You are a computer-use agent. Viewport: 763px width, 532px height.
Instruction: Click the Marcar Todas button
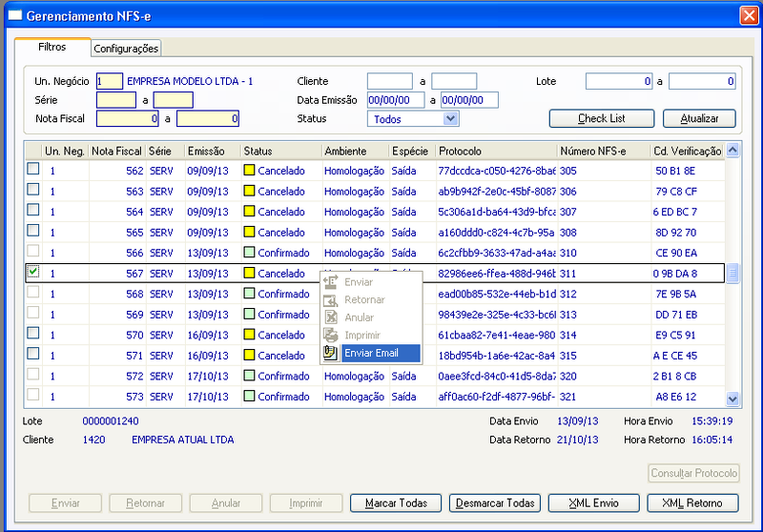point(396,502)
